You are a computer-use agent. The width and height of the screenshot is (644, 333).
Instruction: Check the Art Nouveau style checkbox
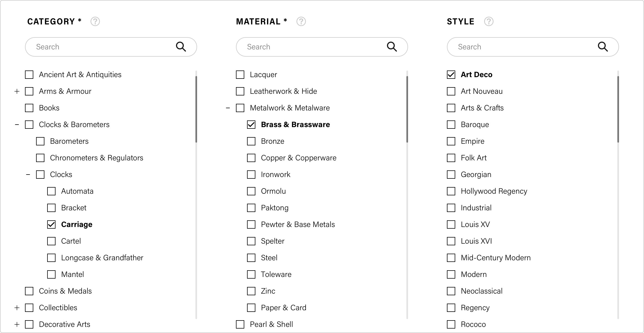[x=451, y=91]
